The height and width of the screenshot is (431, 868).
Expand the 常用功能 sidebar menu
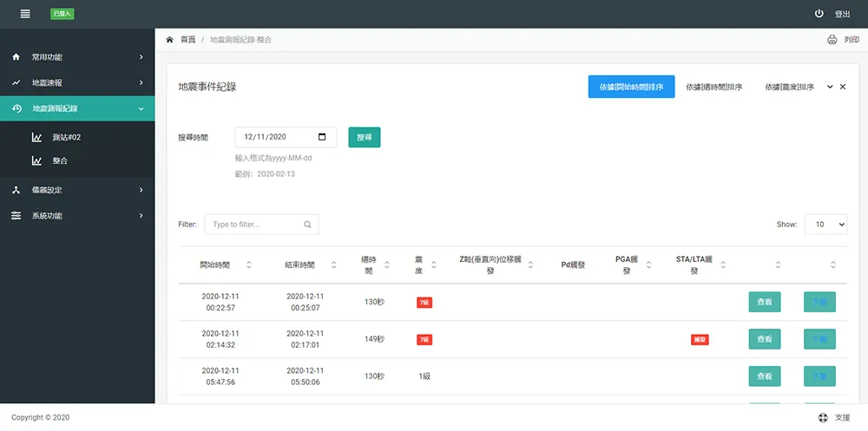[x=77, y=57]
